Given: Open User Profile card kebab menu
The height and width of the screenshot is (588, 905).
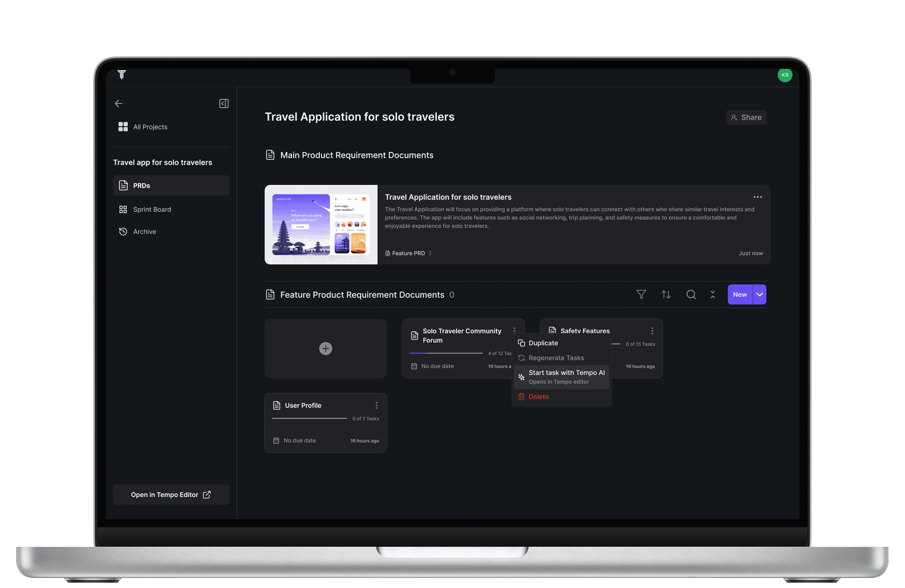Looking at the screenshot, I should (x=376, y=405).
